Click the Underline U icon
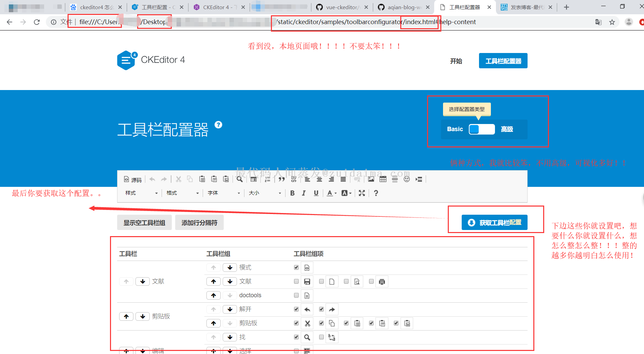 click(x=316, y=193)
